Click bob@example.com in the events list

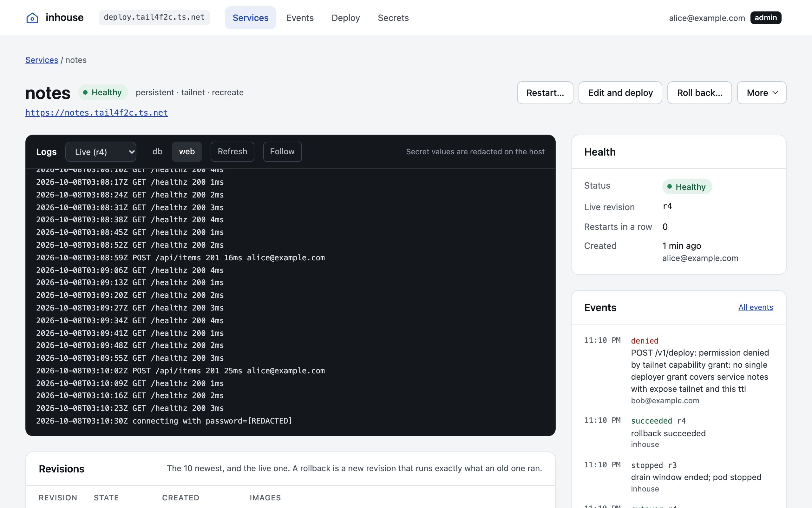pos(665,400)
